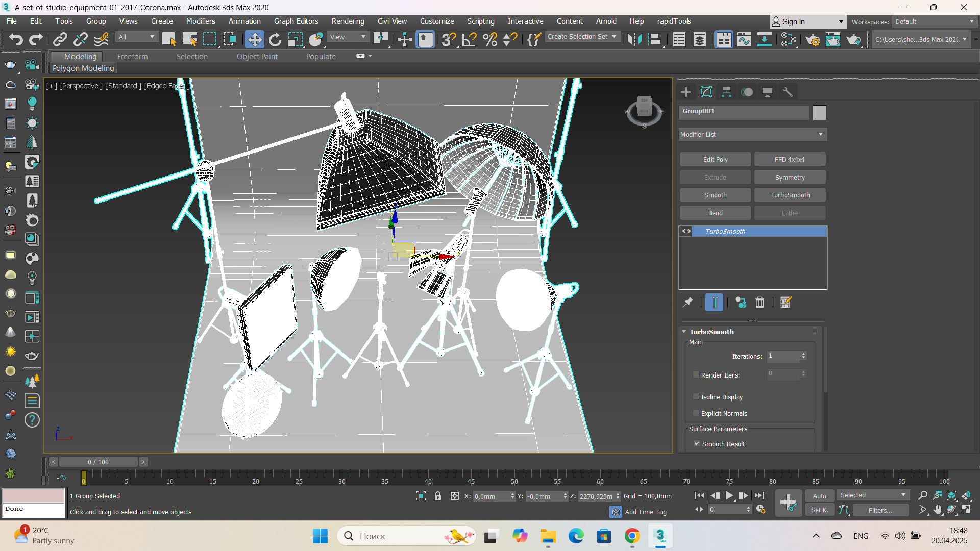The width and height of the screenshot is (980, 551).
Task: Enable the Isoline Display checkbox
Action: [696, 396]
